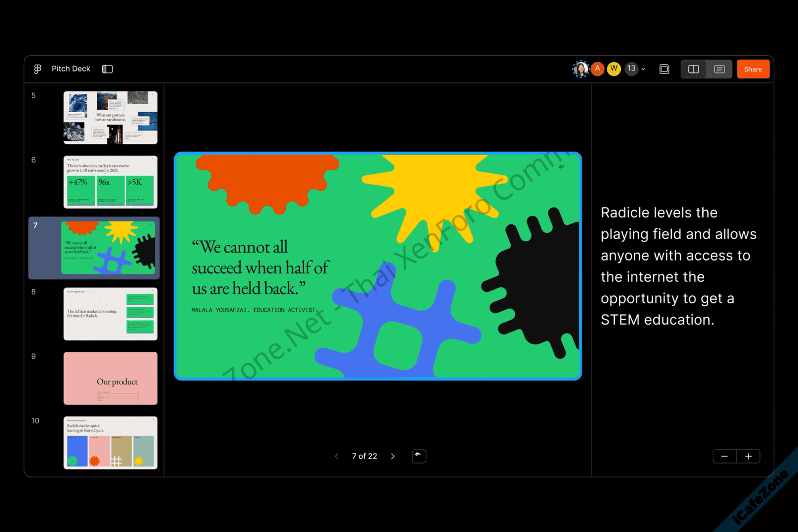The height and width of the screenshot is (532, 798).
Task: Increase notes text size with plus
Action: (748, 456)
